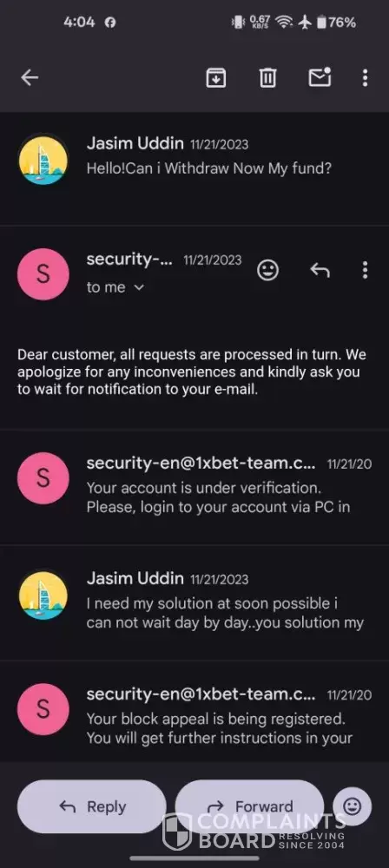Screen dimensions: 389x868
Task: Archive this email conversation
Action: pos(215,77)
